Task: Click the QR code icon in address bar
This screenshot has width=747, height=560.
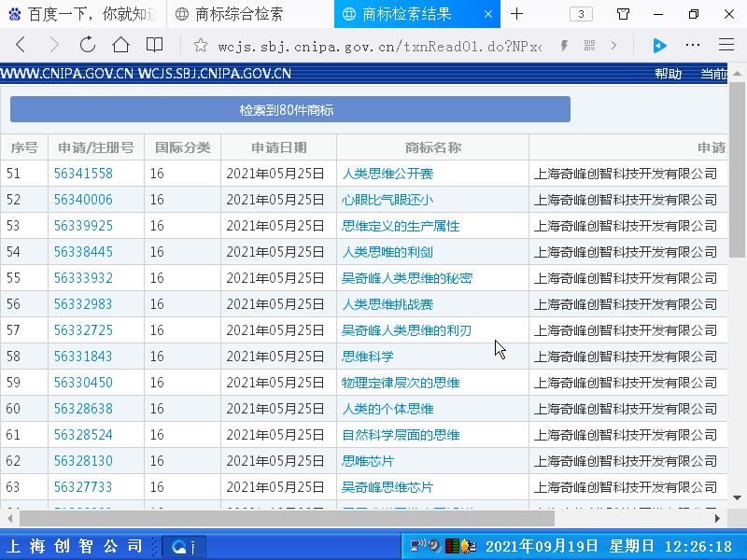Action: pyautogui.click(x=589, y=45)
